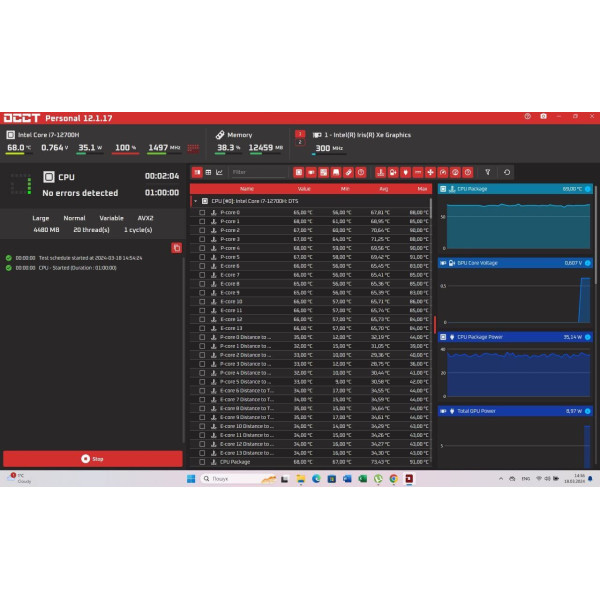This screenshot has height=600, width=600.
Task: Take screenshot using camera icon
Action: (543, 116)
